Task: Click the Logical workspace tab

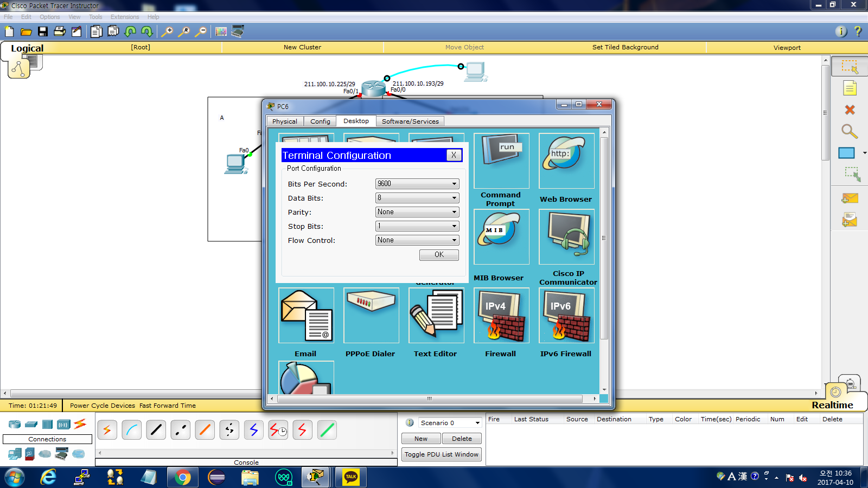Action: click(27, 48)
